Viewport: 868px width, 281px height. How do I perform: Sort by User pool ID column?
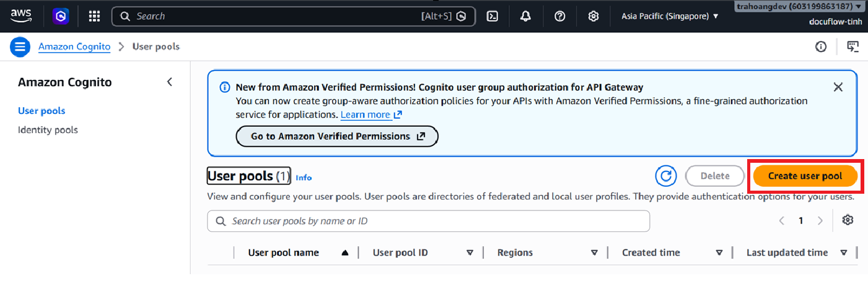pyautogui.click(x=470, y=253)
